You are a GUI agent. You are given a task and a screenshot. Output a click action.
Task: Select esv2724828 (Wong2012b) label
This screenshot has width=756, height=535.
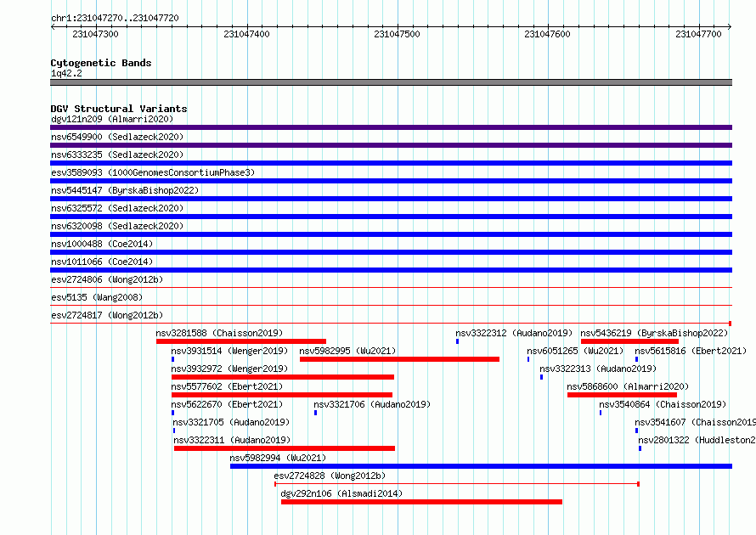(x=330, y=476)
